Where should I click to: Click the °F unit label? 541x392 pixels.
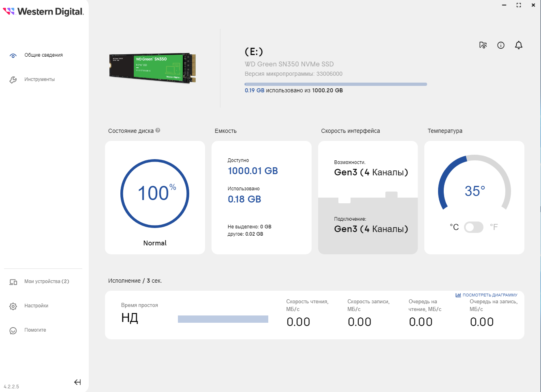click(494, 227)
